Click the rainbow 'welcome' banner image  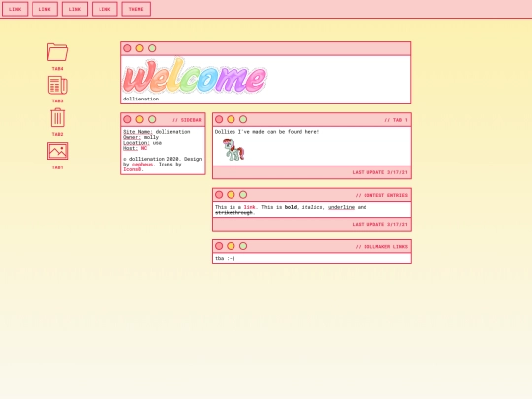pyautogui.click(x=195, y=76)
